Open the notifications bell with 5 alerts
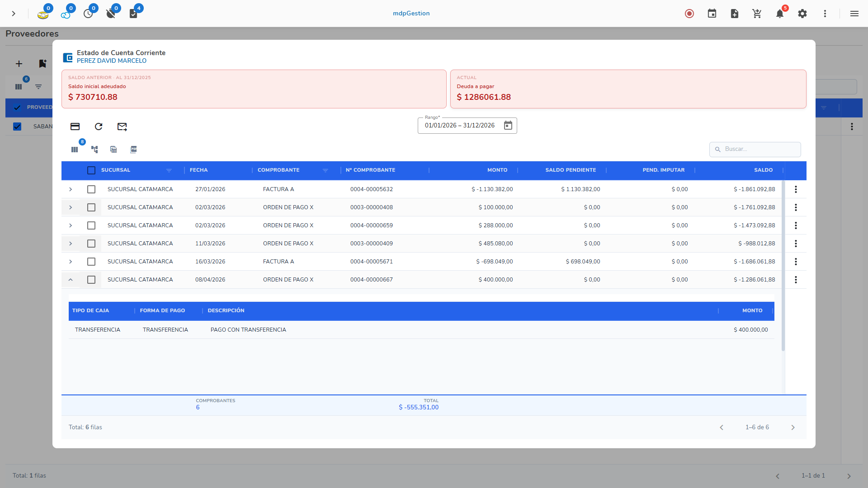 click(x=780, y=14)
